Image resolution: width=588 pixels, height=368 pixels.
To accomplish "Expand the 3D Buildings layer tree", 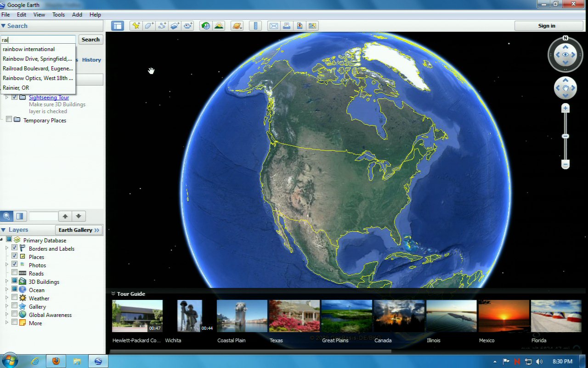I will [x=7, y=282].
